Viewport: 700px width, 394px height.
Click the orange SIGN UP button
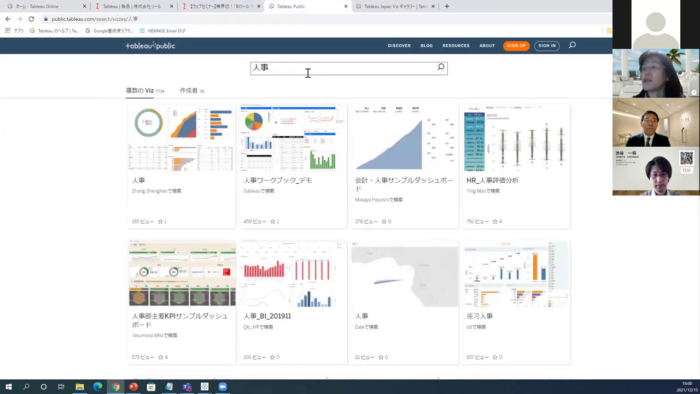click(x=516, y=46)
